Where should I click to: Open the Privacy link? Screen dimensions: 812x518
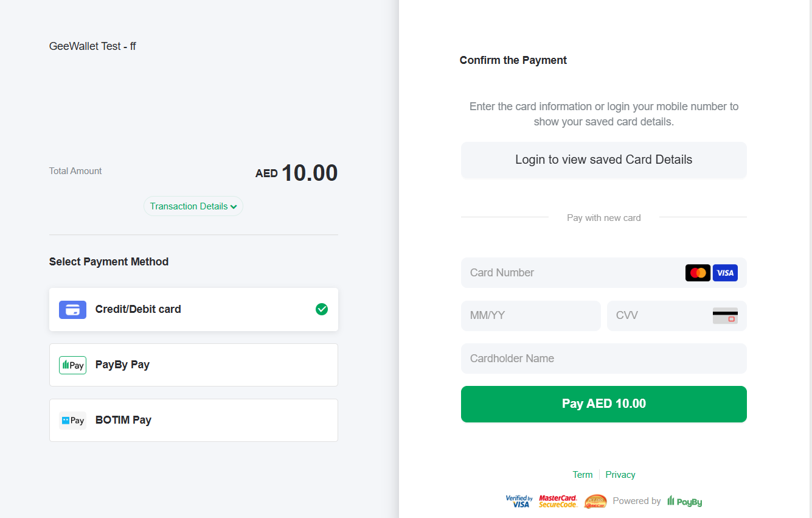coord(620,475)
